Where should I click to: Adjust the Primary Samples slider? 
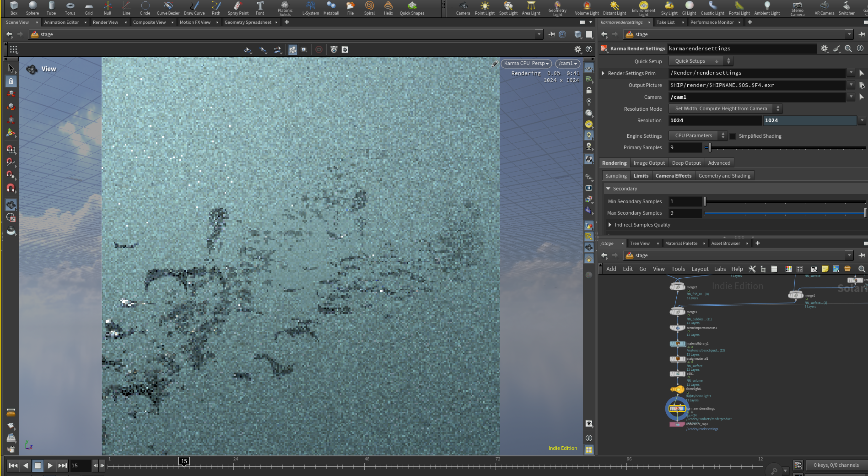coord(785,148)
